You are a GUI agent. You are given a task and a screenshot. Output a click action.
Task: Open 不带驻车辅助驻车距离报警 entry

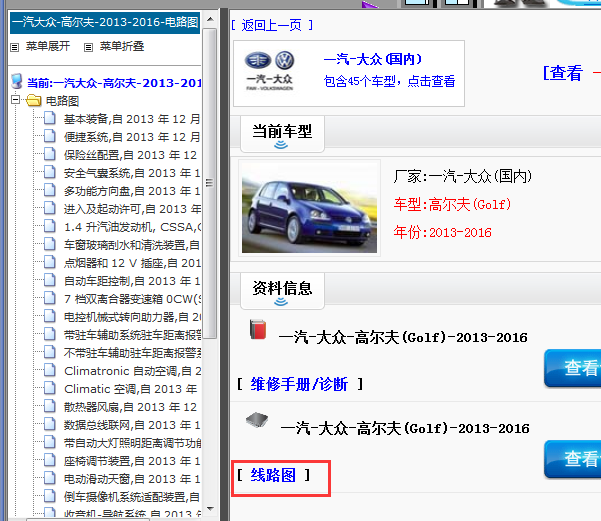coord(133,353)
